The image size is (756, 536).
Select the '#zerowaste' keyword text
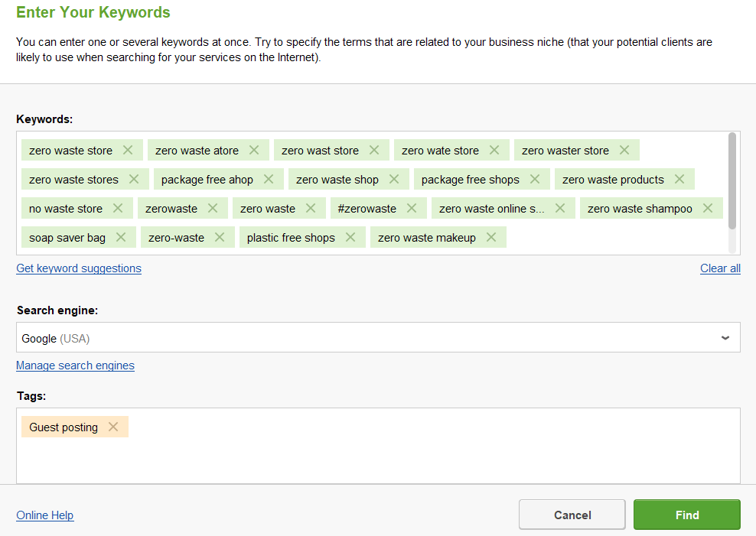click(367, 209)
